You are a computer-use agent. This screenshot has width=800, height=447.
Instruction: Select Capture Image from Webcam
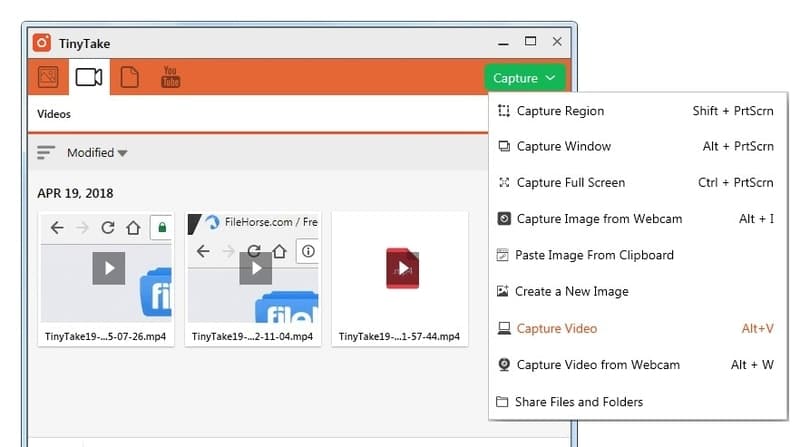coord(638,219)
